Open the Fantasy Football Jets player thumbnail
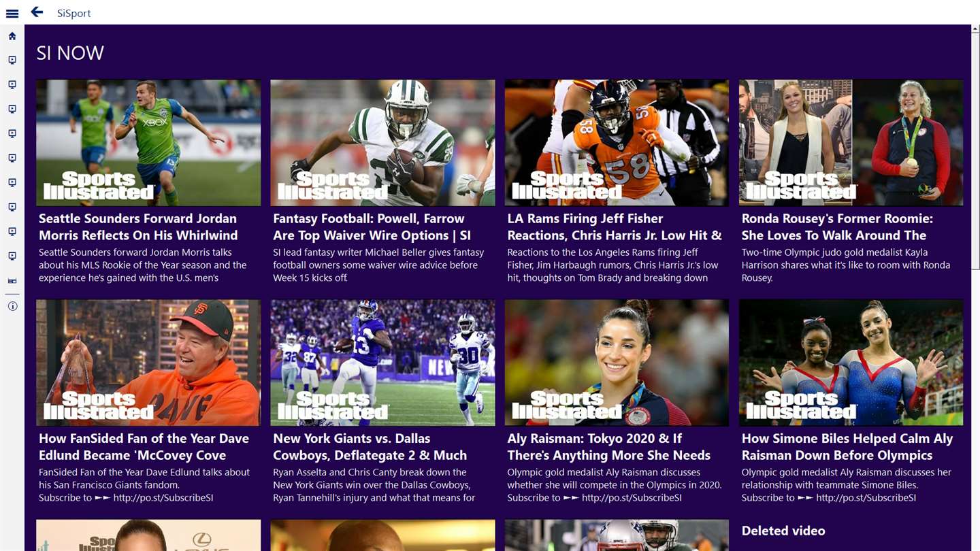The image size is (980, 551). [x=382, y=143]
